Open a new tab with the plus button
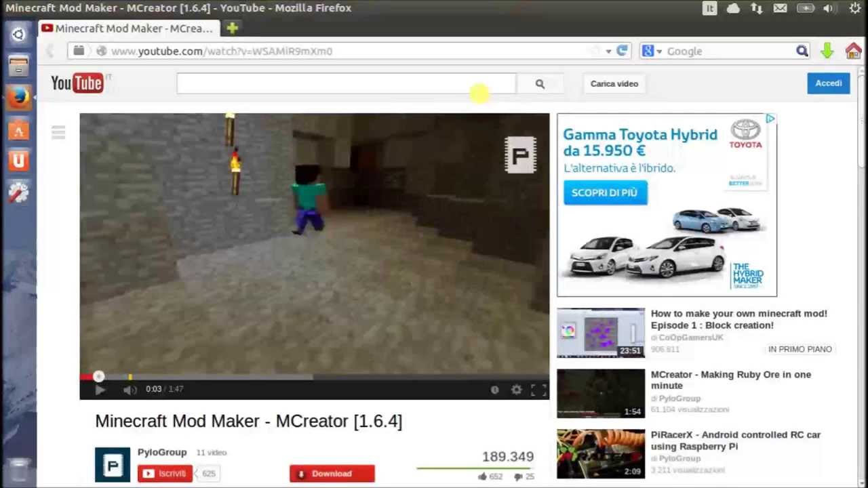The height and width of the screenshot is (488, 868). pos(232,28)
